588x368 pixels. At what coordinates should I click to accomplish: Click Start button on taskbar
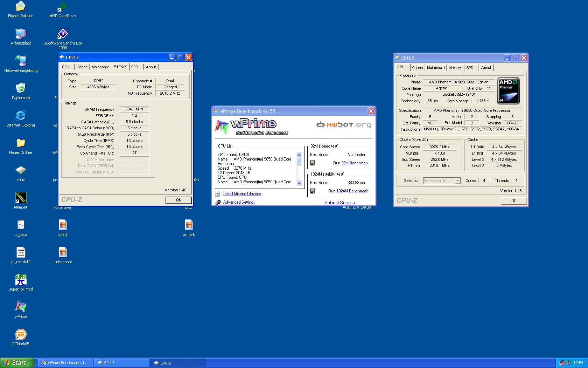pyautogui.click(x=17, y=363)
